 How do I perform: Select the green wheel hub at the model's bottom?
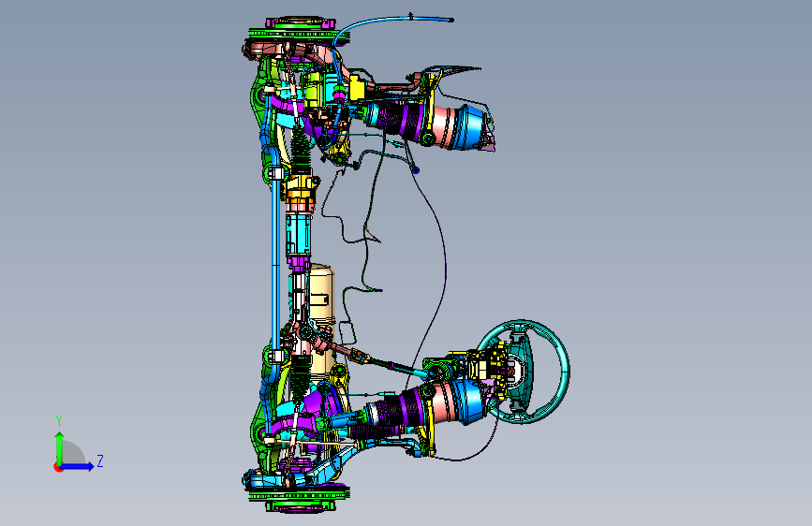(x=300, y=499)
